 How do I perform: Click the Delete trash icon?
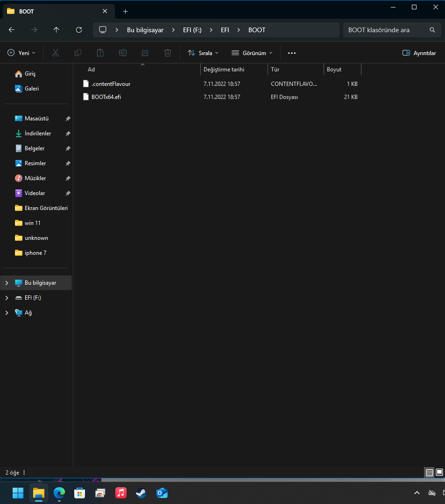[x=168, y=53]
